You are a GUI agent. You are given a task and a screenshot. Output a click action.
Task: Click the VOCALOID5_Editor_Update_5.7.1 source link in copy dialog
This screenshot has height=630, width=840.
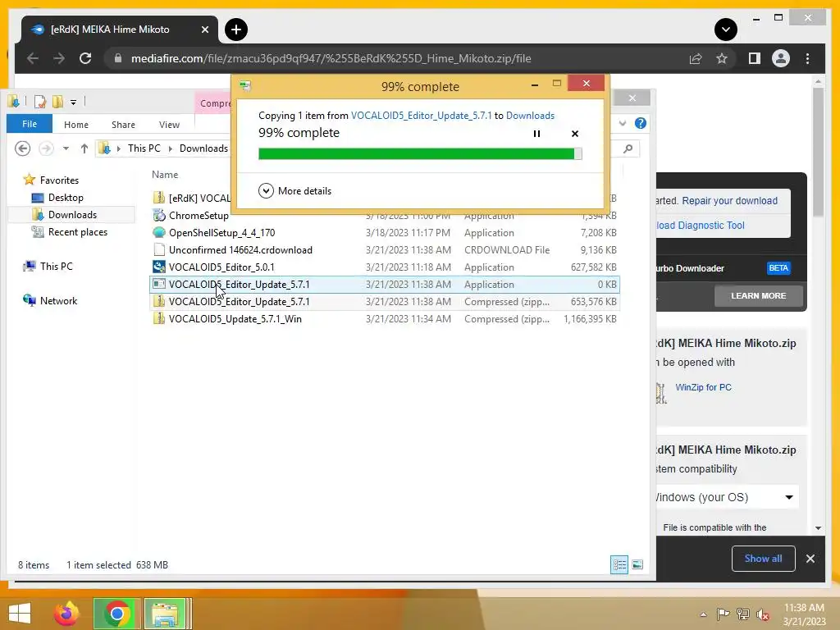pyautogui.click(x=421, y=115)
